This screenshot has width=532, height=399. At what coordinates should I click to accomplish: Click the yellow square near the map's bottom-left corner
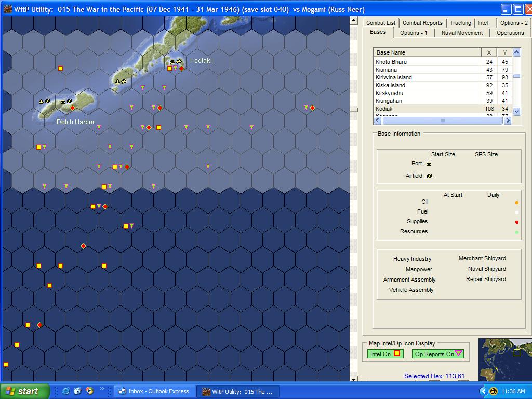[6, 364]
